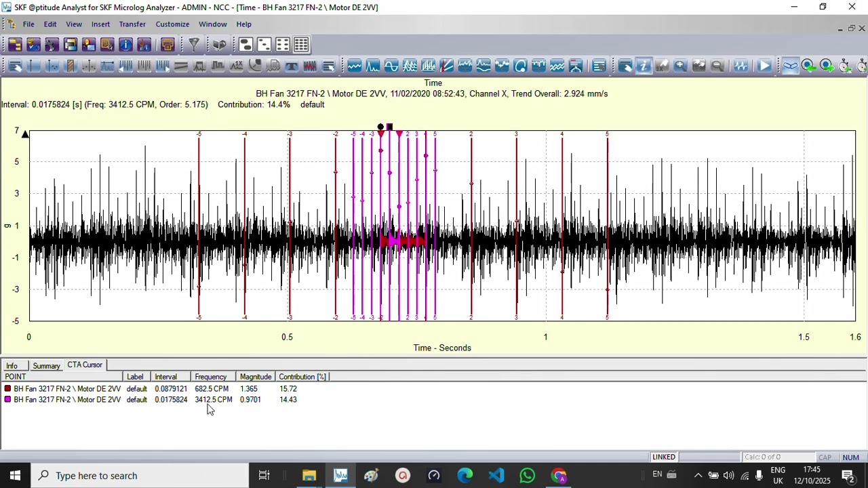Click the 0.0879121 interval cell
868x488 pixels.
coord(171,389)
